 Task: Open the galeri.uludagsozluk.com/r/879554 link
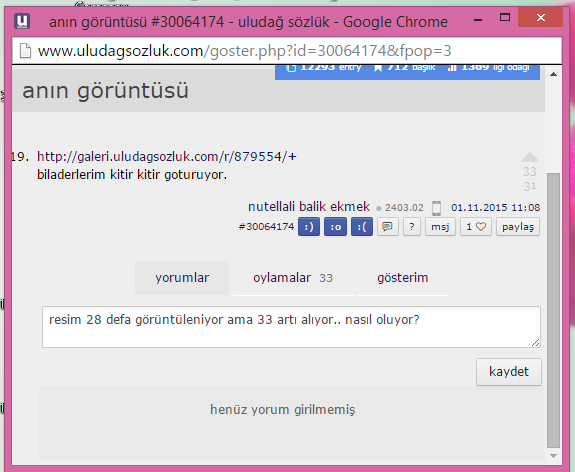click(x=166, y=157)
